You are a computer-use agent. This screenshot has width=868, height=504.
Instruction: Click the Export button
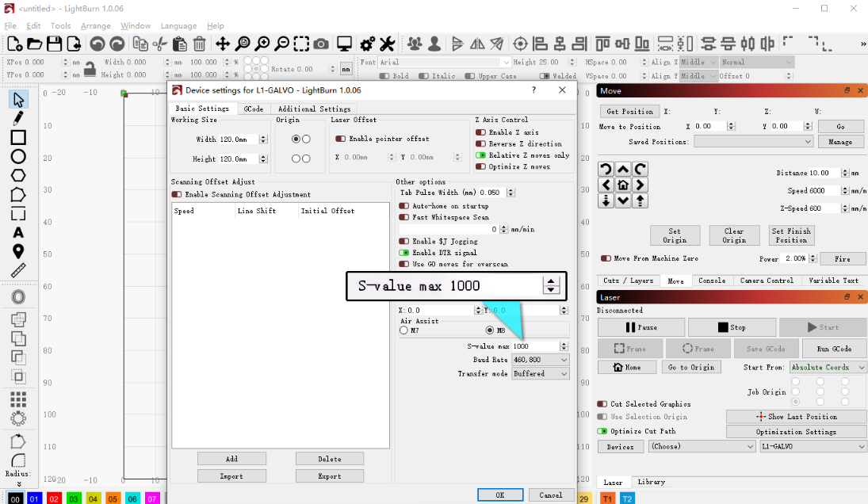coord(330,476)
